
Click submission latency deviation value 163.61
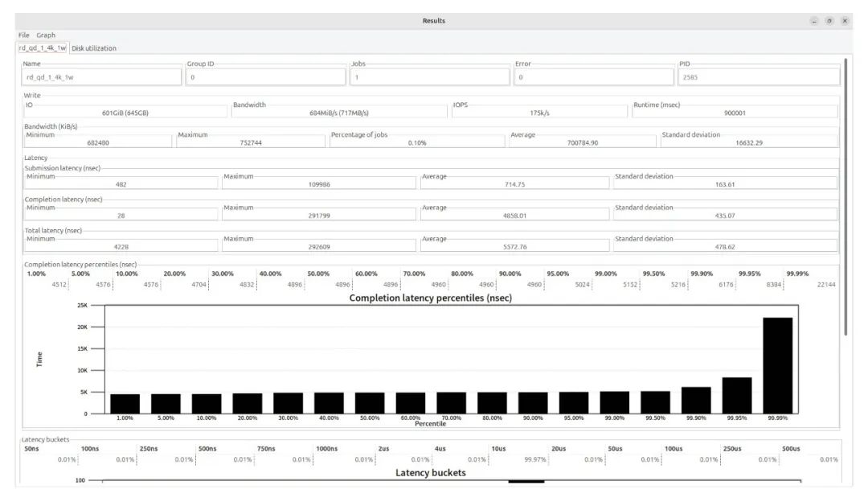click(x=725, y=184)
